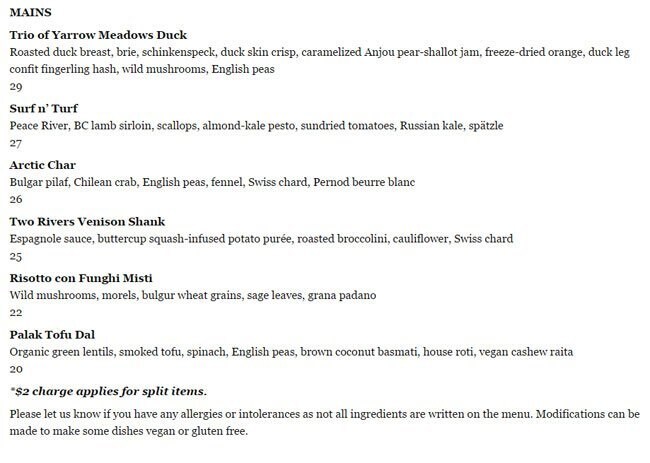
Task: Click the allergies and intolerances notice paragraph
Action: click(324, 422)
